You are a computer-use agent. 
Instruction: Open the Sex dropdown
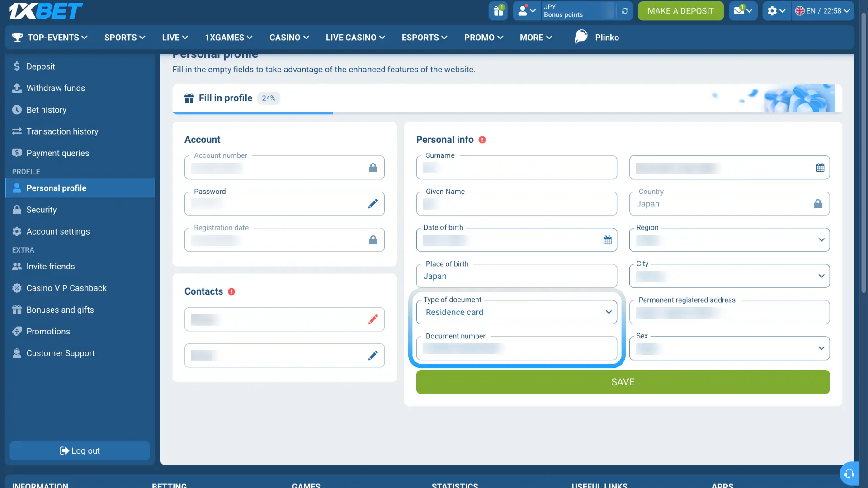729,348
